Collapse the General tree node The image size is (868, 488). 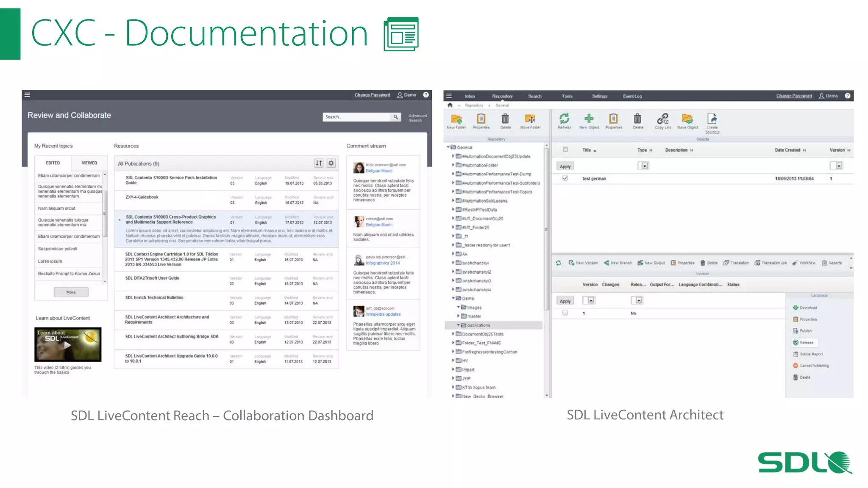pos(448,147)
